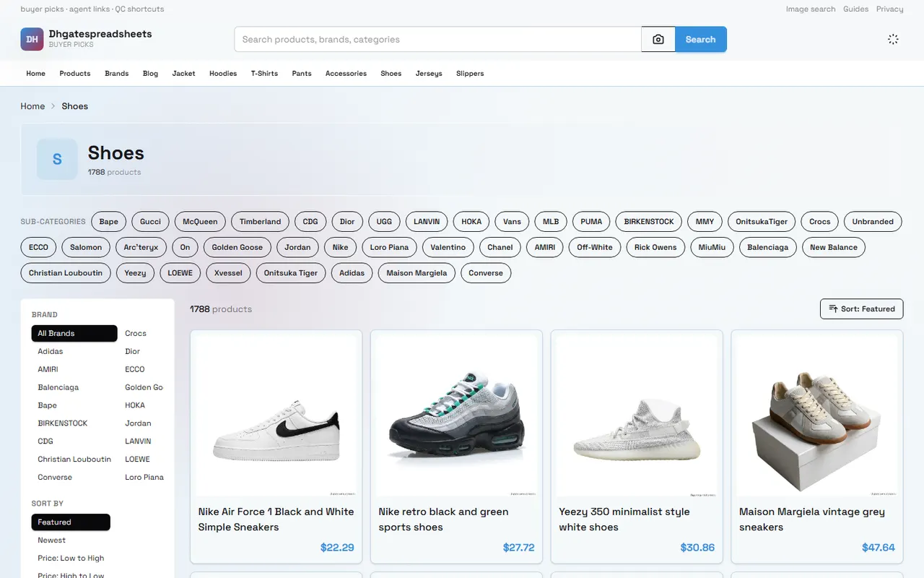Focus the product search input field
Image resolution: width=924 pixels, height=578 pixels.
(x=437, y=40)
